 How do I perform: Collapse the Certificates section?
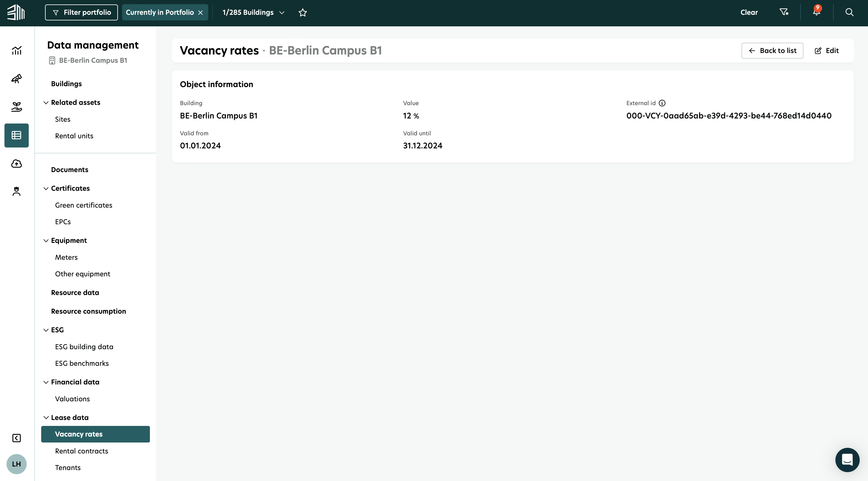(46, 188)
